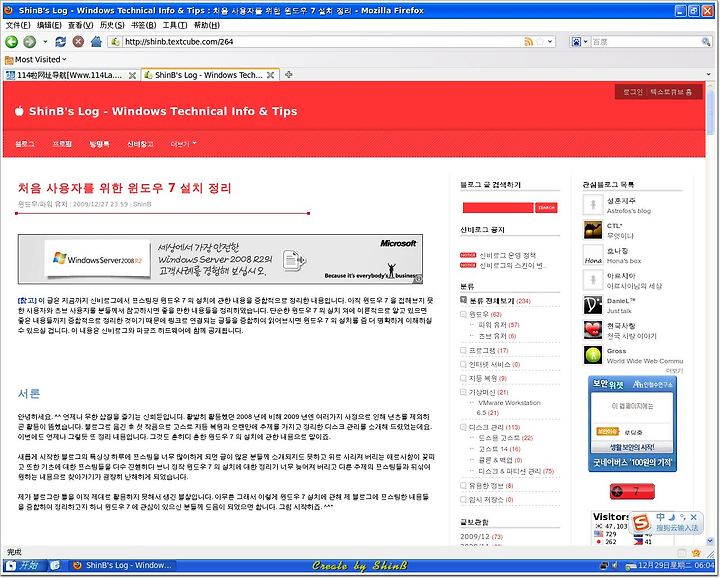The image size is (720, 578).
Task: Click the DanieL Just talk avatar
Action: [x=593, y=305]
